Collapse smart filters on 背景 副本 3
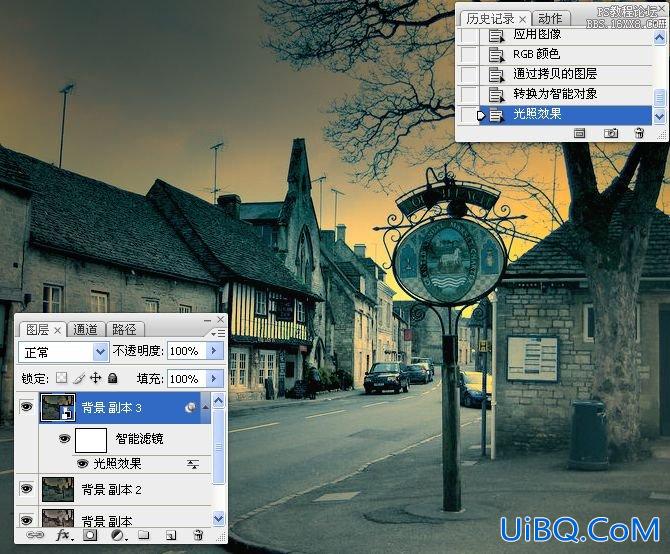The height and width of the screenshot is (554, 670). point(206,408)
